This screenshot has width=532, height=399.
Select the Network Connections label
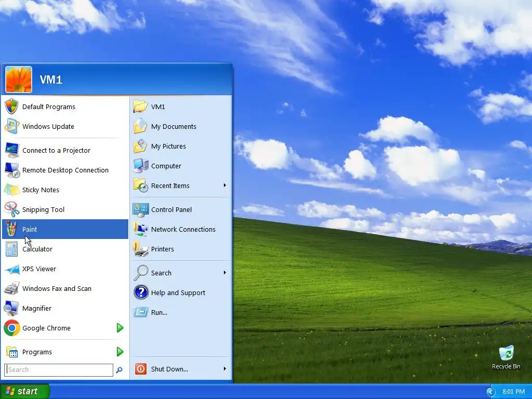(183, 229)
